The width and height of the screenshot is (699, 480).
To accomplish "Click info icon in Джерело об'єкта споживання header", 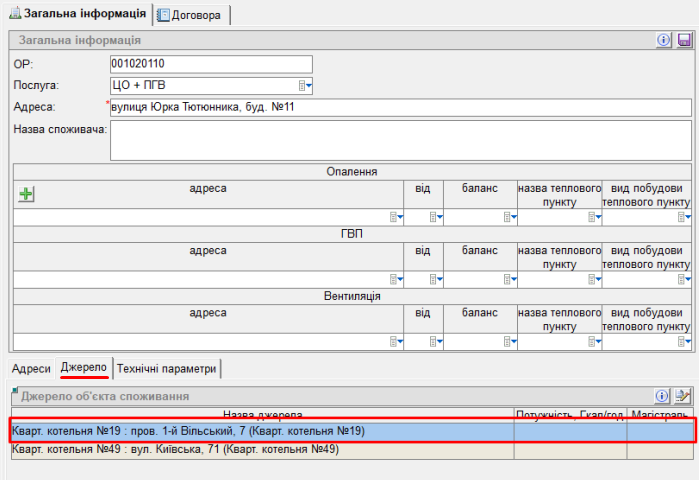I will point(662,397).
